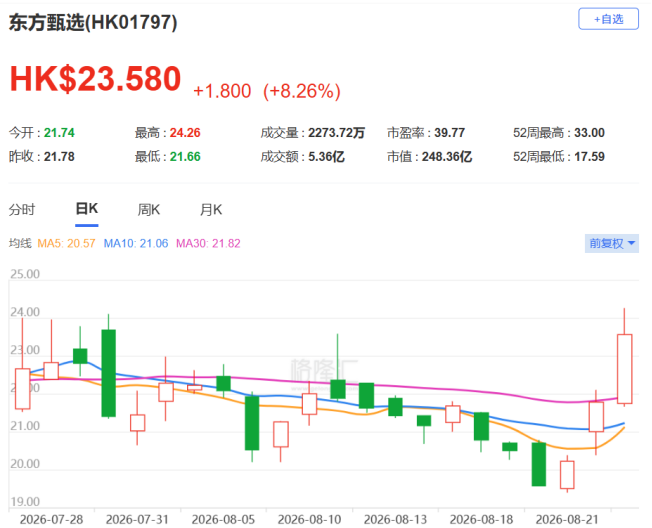Screen dimensions: 652x528
Task: Click the market cap value 248.36亿
Action: click(x=447, y=157)
